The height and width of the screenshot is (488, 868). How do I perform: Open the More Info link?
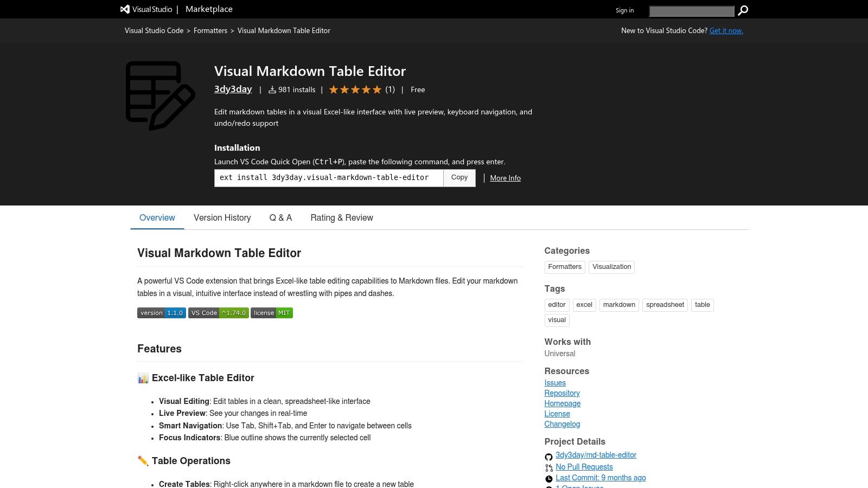[x=505, y=178]
